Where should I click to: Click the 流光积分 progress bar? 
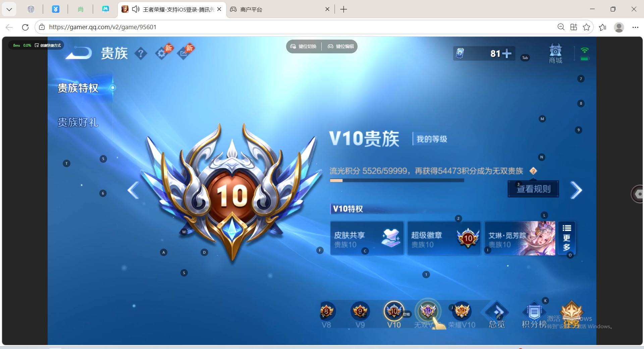tap(397, 181)
